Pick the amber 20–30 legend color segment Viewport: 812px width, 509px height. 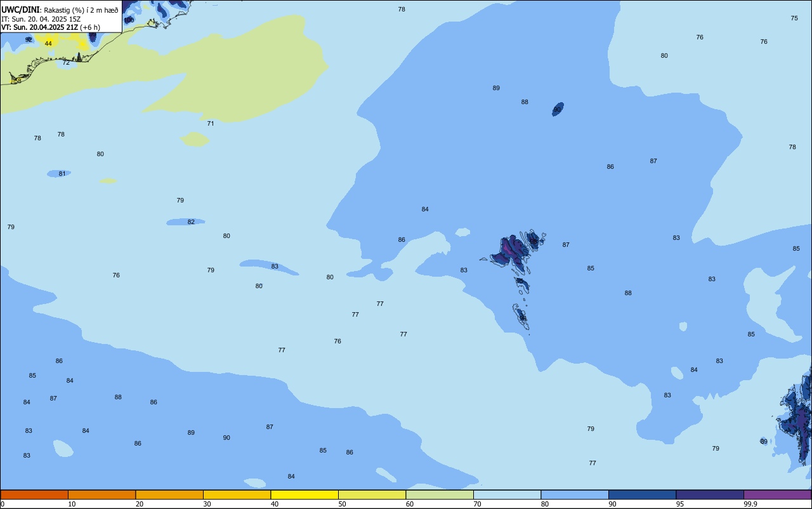pyautogui.click(x=169, y=494)
